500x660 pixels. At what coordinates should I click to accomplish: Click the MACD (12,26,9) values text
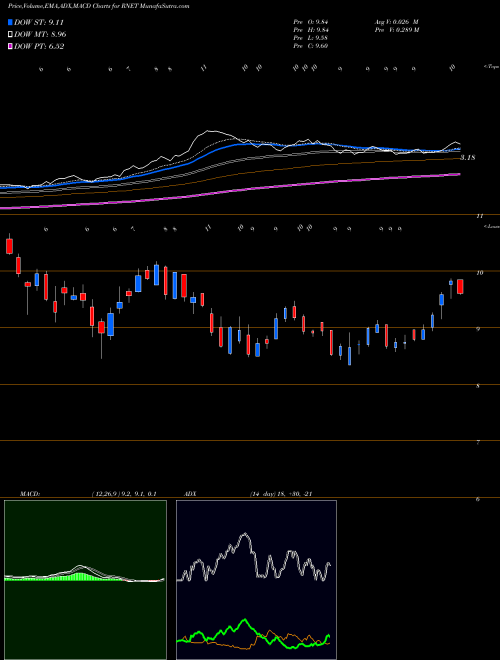(124, 494)
